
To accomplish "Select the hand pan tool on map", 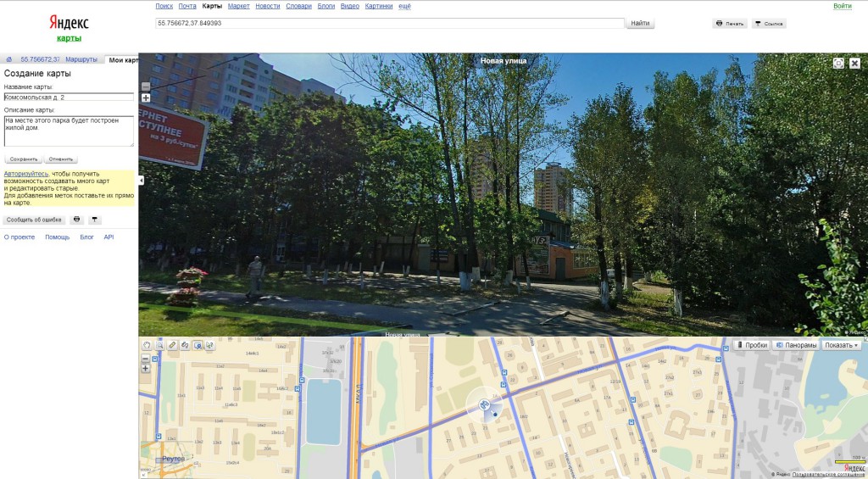I will [147, 345].
